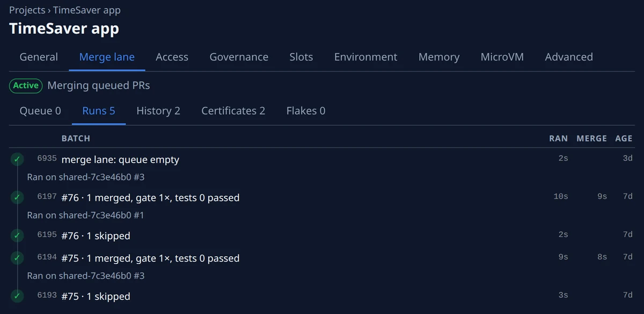
Task: Select the Merge lane tab
Action: point(107,57)
